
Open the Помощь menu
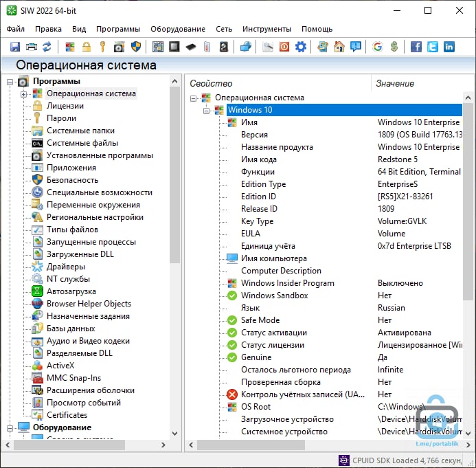pyautogui.click(x=317, y=29)
